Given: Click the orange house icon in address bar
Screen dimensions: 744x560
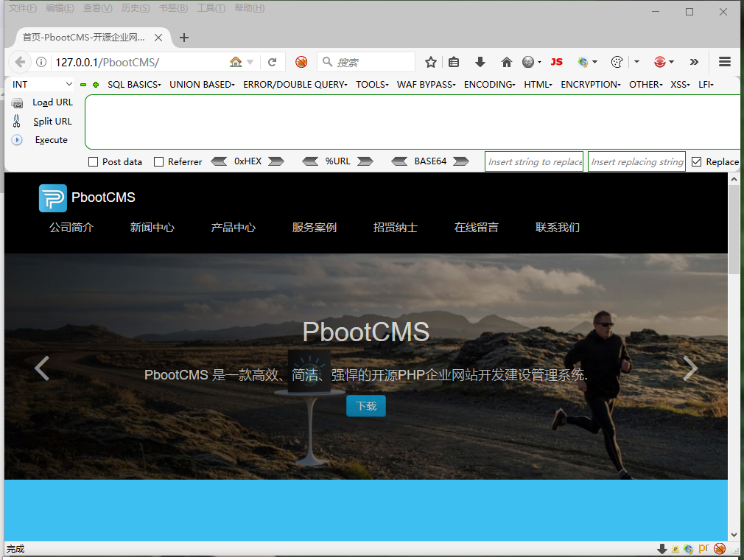Looking at the screenshot, I should tap(235, 62).
